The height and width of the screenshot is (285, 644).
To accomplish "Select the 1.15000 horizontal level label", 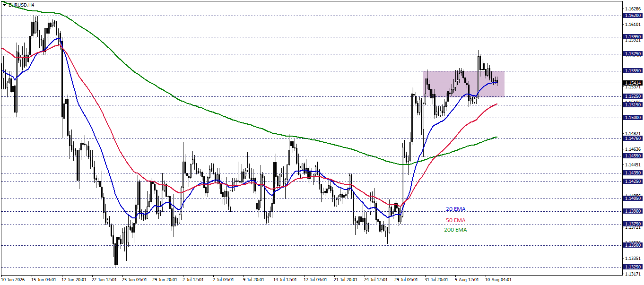I will (633, 118).
